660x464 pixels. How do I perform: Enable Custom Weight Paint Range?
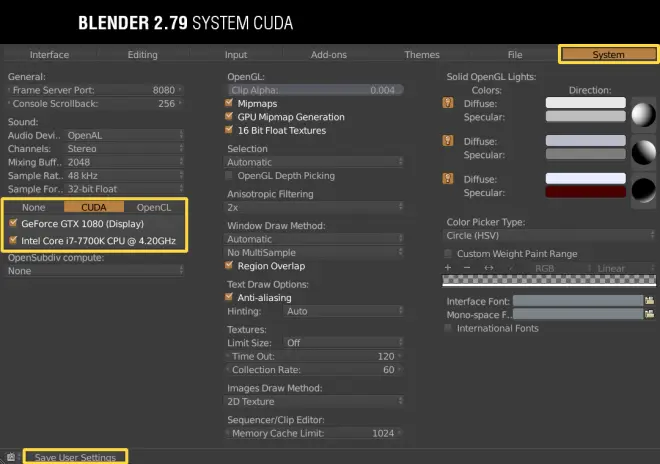(x=448, y=253)
